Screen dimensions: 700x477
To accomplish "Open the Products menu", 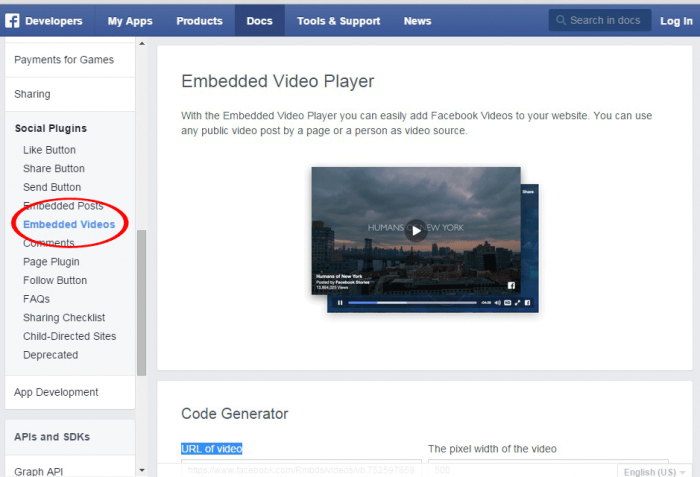I will (x=200, y=21).
